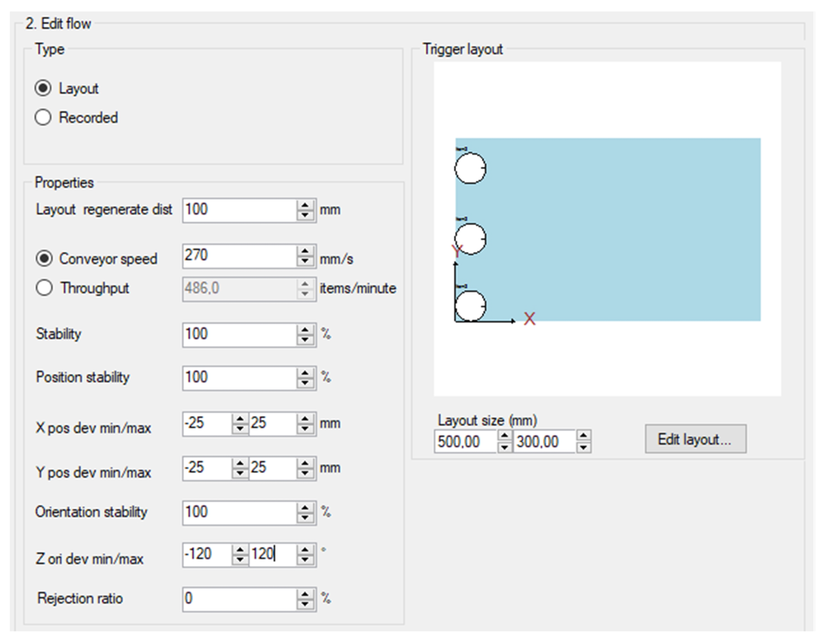Click the Z ori dev min field
The width and height of the screenshot is (829, 644).
[x=207, y=554]
